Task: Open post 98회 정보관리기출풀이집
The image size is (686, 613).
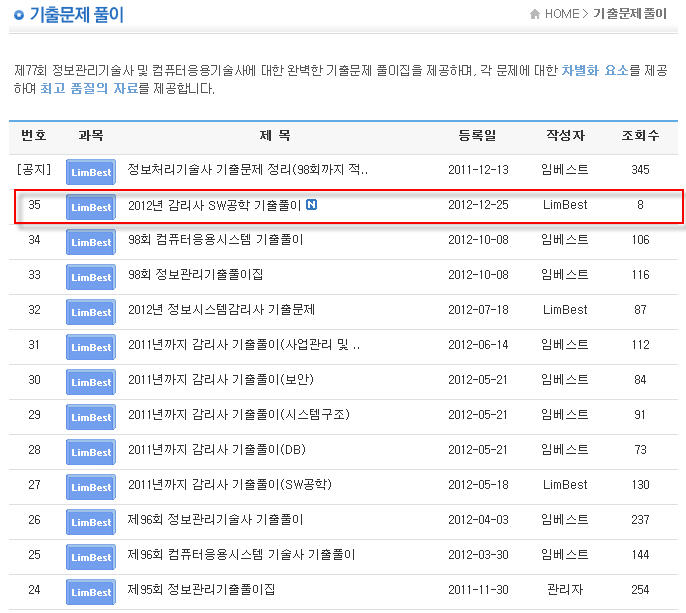Action: pos(196,275)
